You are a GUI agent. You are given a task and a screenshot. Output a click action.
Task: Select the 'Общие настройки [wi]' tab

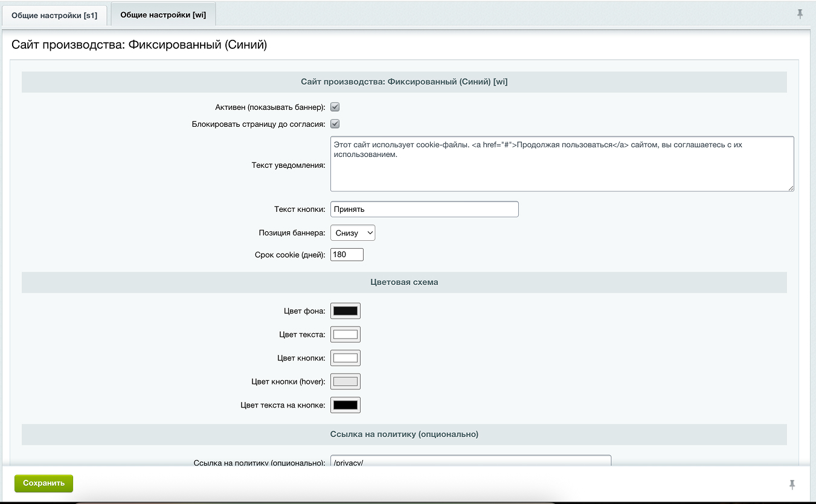163,14
